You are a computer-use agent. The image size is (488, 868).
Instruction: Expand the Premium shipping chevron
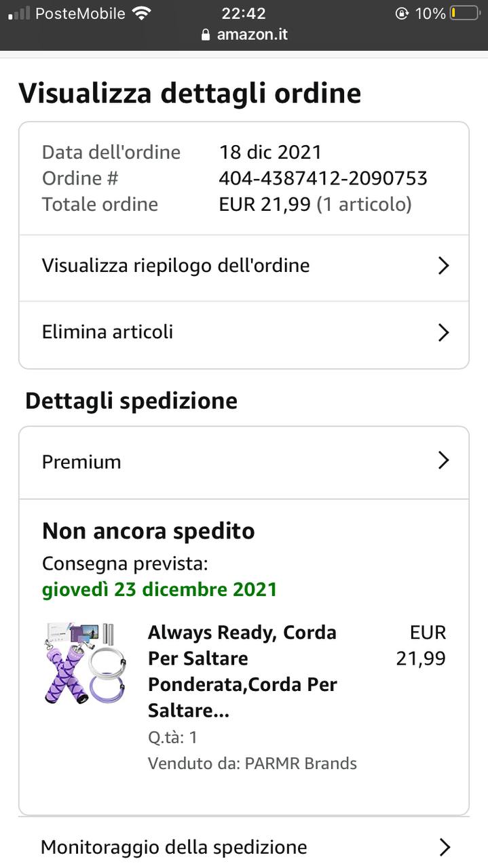[443, 461]
